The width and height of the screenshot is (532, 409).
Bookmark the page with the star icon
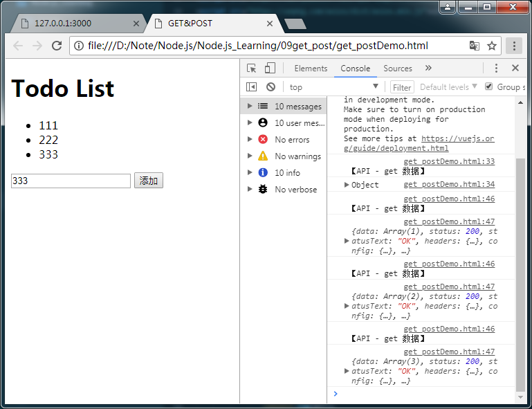click(492, 46)
